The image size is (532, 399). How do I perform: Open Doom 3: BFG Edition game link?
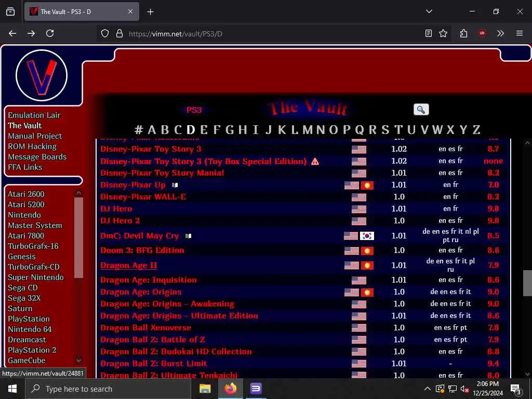click(142, 250)
